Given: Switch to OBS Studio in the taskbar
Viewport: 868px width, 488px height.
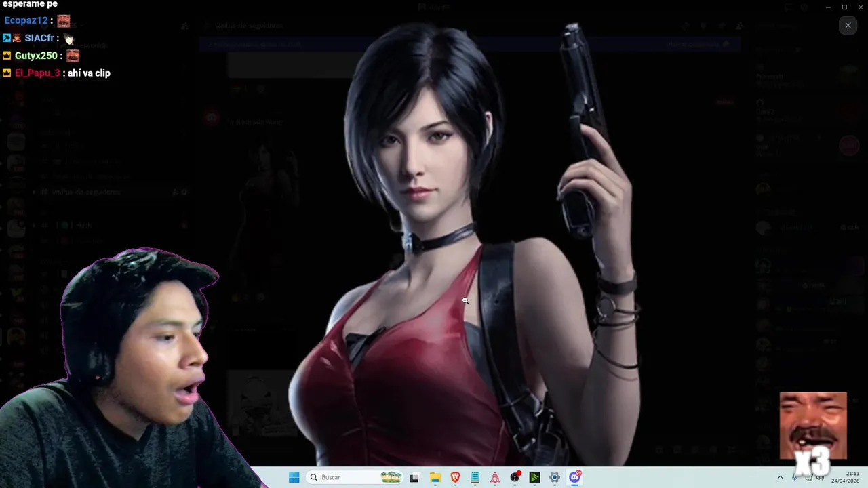Looking at the screenshot, I should tap(515, 477).
